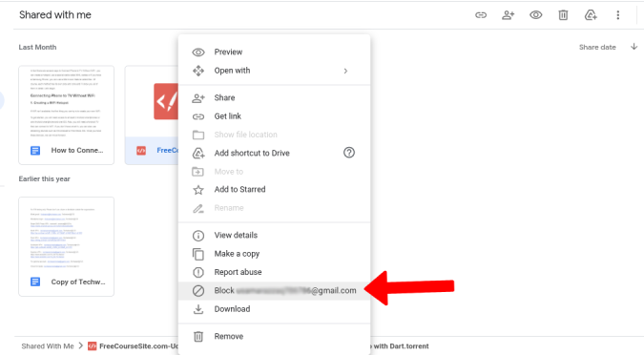The width and height of the screenshot is (644, 355).
Task: Click the Earlier this year section label
Action: pyautogui.click(x=44, y=178)
